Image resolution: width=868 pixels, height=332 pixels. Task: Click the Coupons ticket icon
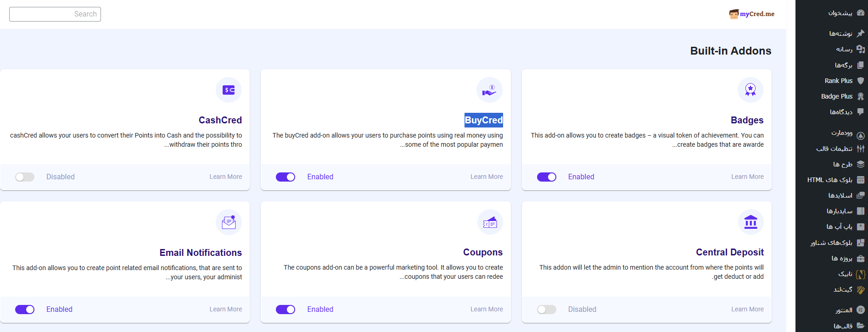click(x=490, y=222)
